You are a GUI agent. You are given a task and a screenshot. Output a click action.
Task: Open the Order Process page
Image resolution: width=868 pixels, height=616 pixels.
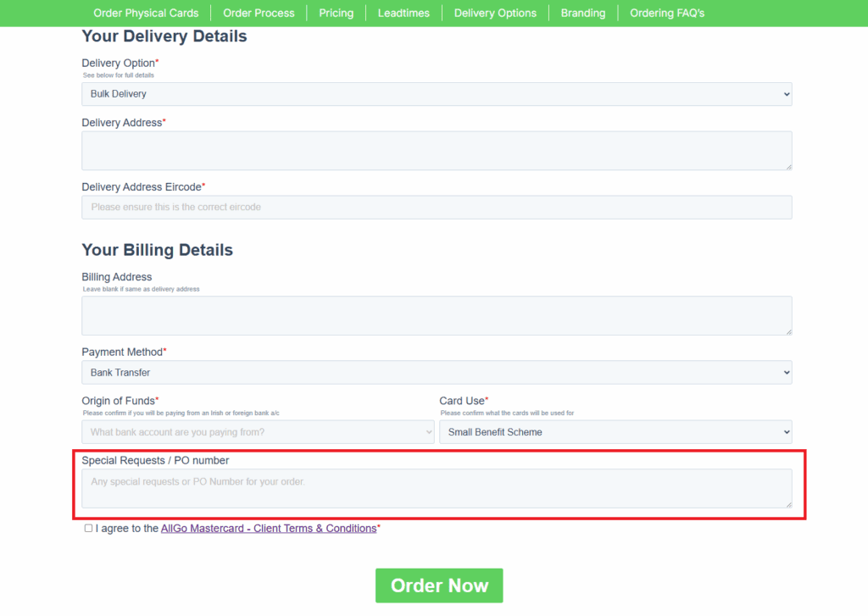(x=259, y=13)
